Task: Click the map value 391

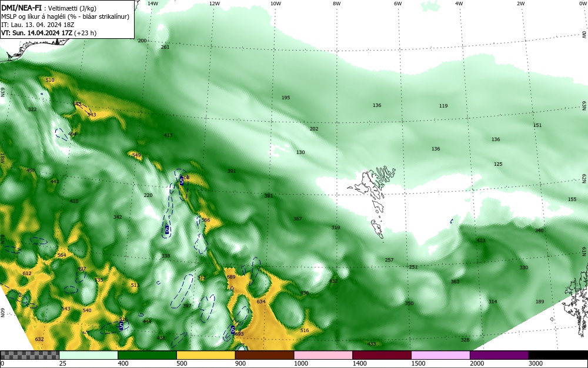Action: point(231,171)
